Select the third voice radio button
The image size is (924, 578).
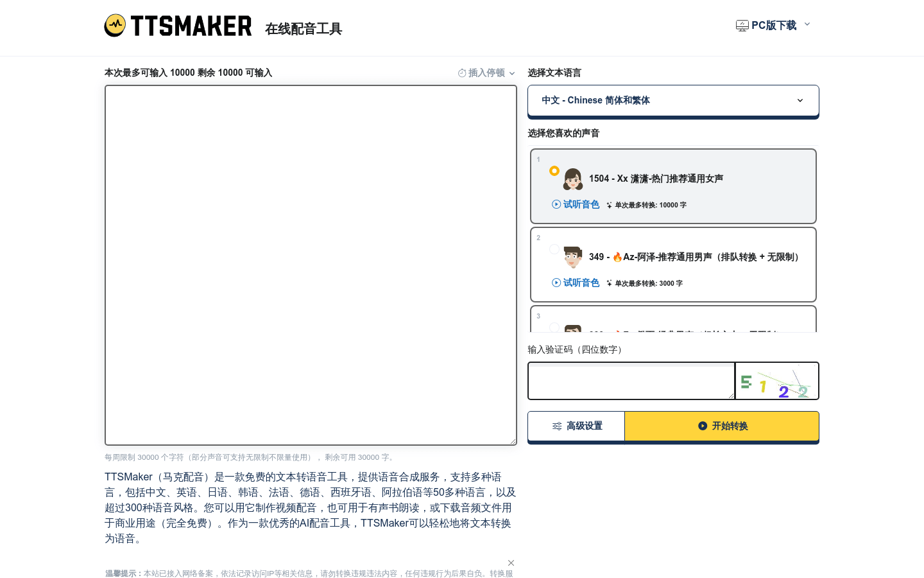(554, 327)
